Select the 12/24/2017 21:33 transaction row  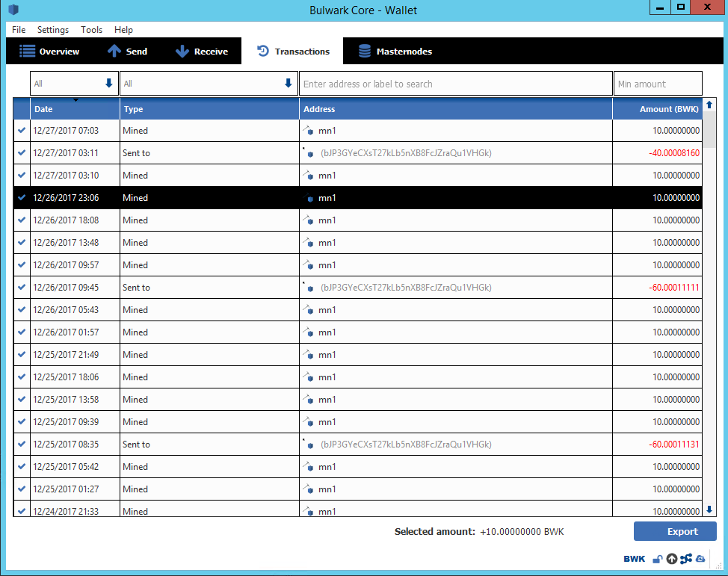tap(357, 509)
